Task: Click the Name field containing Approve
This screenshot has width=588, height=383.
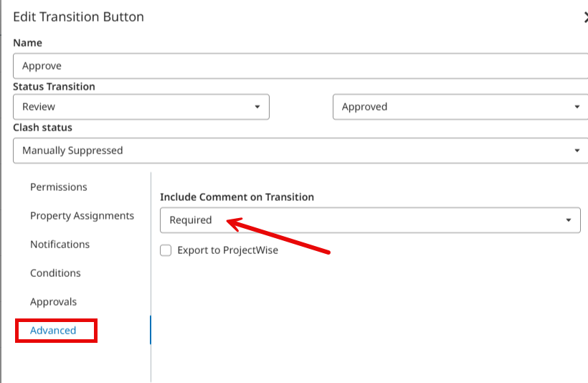Action: click(300, 66)
